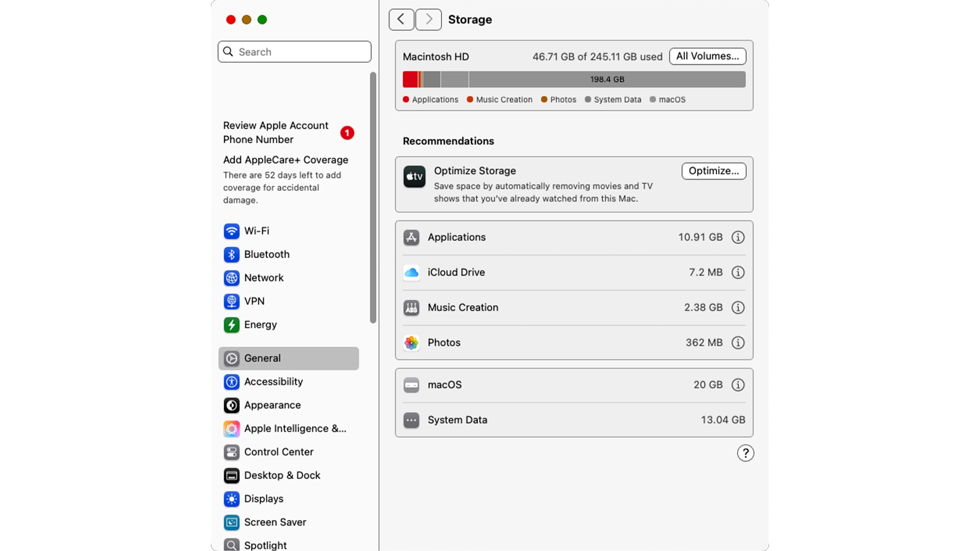Click the iCloud Drive cloud icon
The width and height of the screenshot is (980, 551).
(411, 272)
